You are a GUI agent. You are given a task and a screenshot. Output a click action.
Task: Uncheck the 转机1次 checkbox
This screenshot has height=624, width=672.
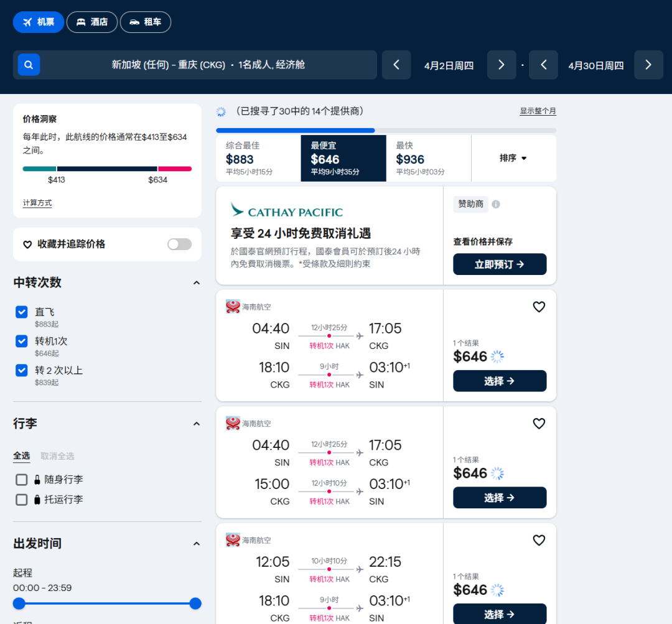coord(22,342)
